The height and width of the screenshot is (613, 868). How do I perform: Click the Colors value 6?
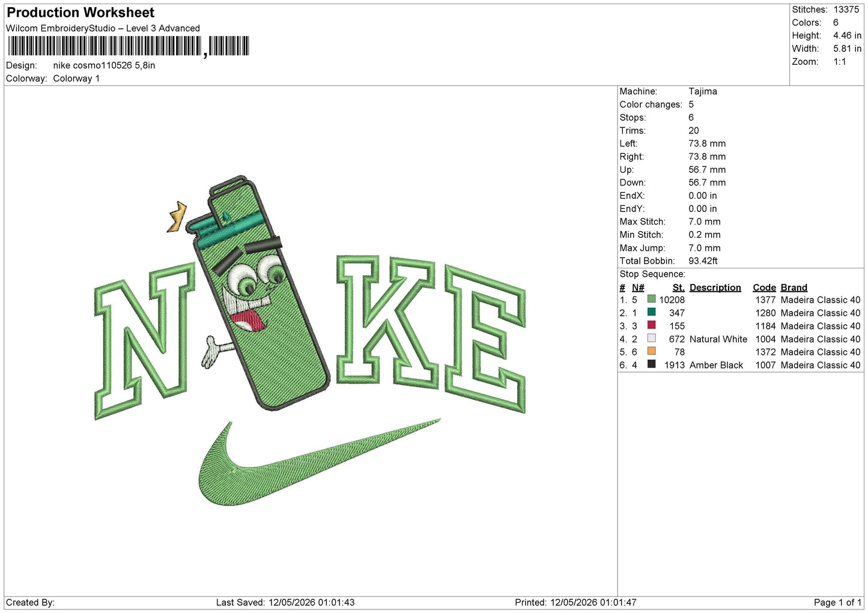836,23
